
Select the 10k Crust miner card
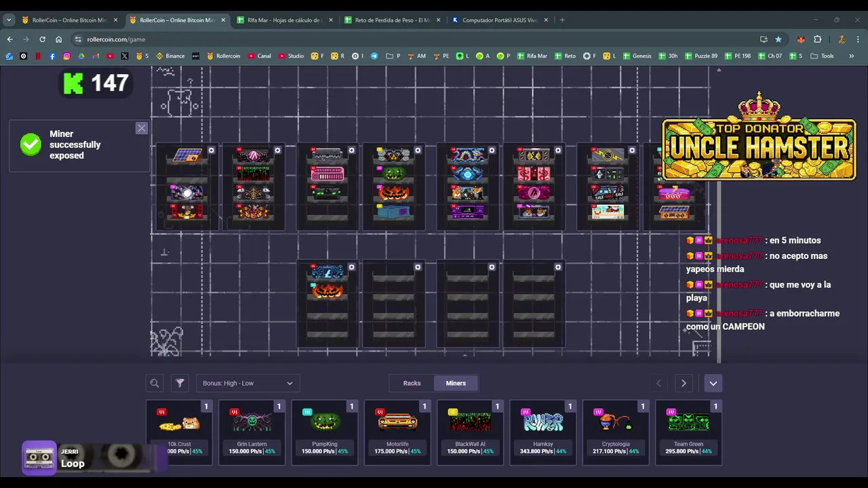pyautogui.click(x=179, y=432)
